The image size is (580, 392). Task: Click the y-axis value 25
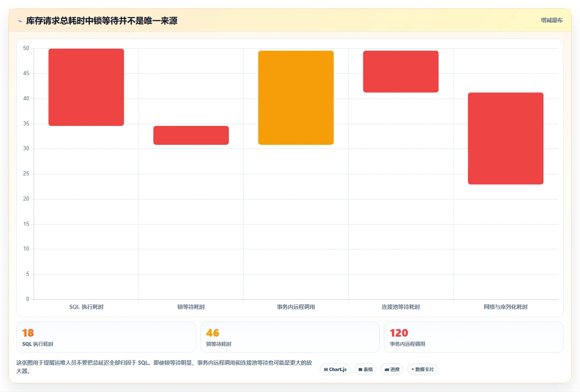click(x=26, y=174)
